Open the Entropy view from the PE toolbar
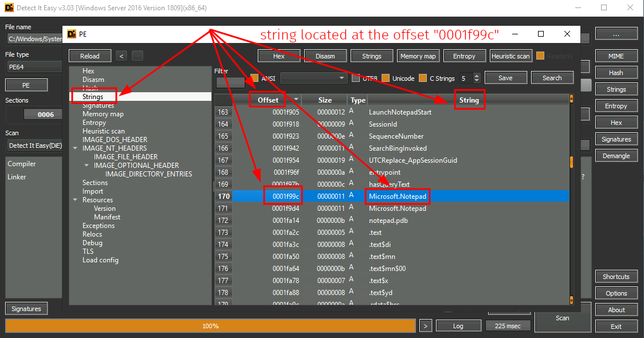Screen dimensions: 644x338 click(x=464, y=56)
